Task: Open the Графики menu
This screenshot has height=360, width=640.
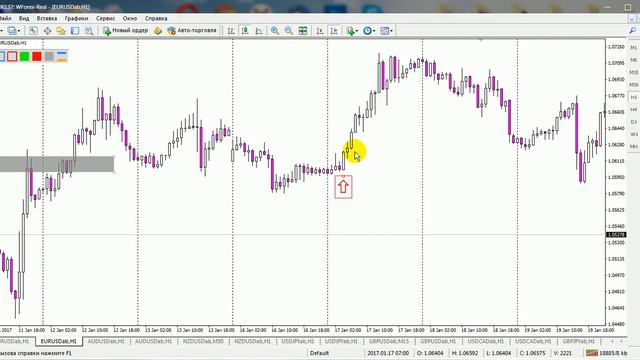Action: point(76,18)
